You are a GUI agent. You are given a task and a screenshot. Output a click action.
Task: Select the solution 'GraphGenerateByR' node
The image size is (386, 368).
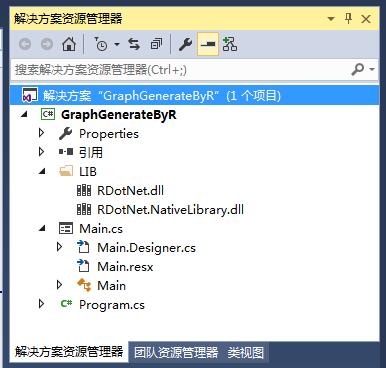click(x=195, y=96)
